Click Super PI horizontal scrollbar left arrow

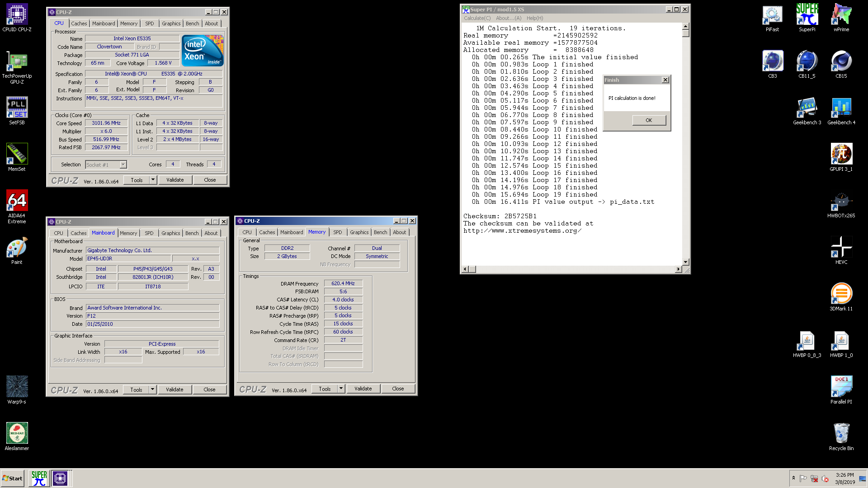(x=465, y=269)
